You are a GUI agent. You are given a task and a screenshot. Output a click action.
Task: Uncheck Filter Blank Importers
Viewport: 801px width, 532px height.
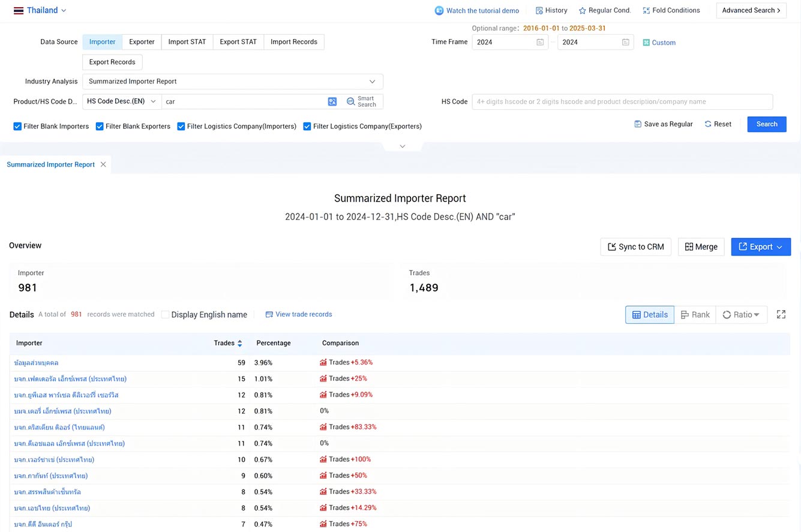(17, 127)
